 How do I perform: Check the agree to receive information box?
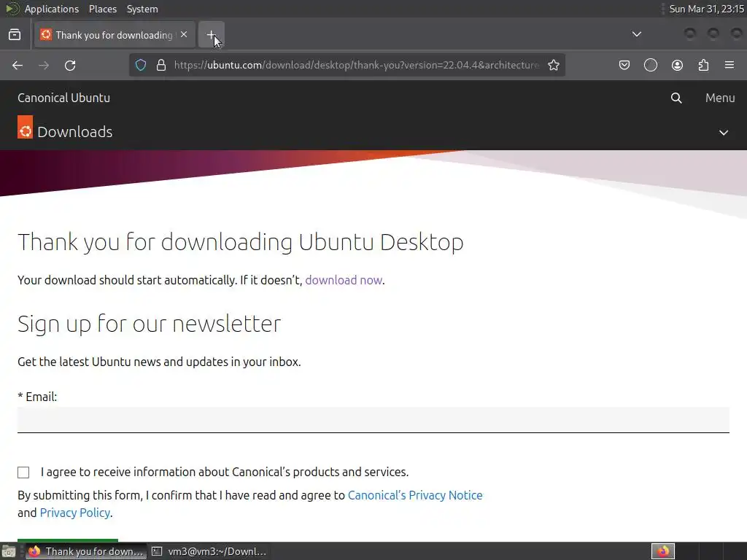tap(23, 472)
